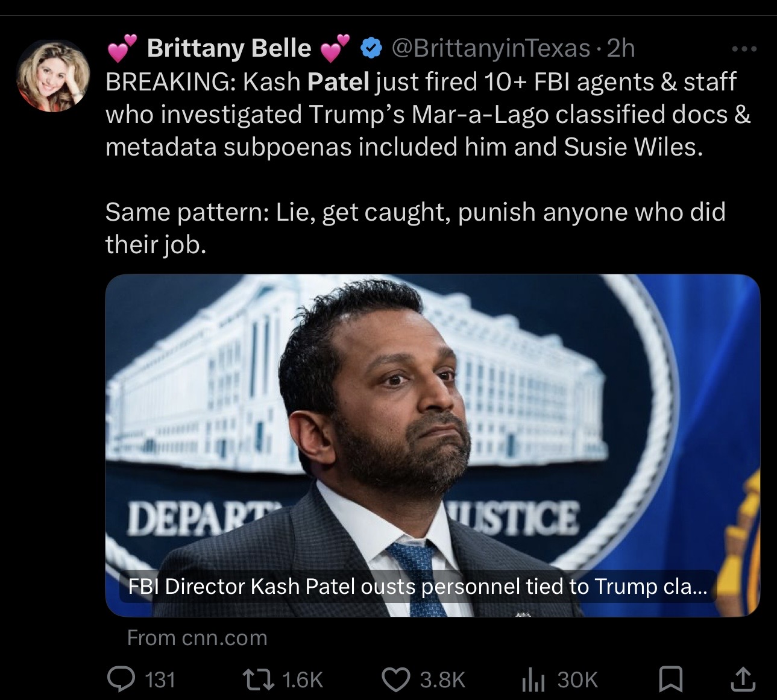Open the three-dot more options menu

coord(744,49)
